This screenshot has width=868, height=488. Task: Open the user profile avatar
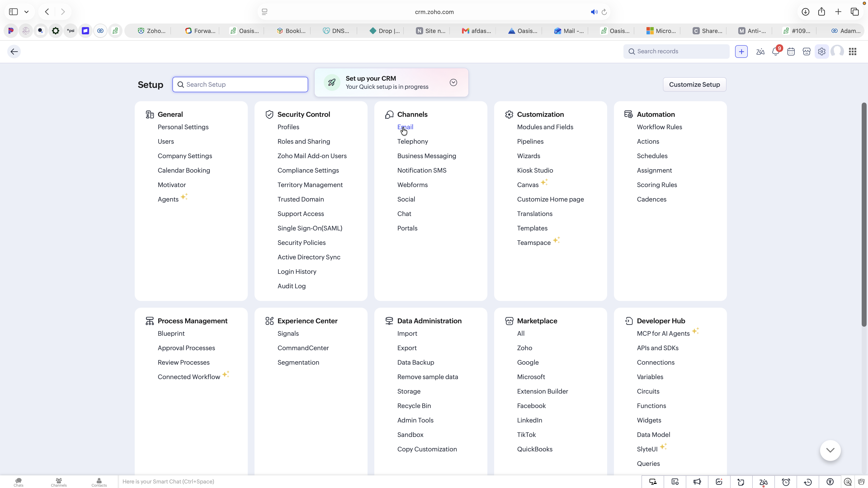[837, 52]
